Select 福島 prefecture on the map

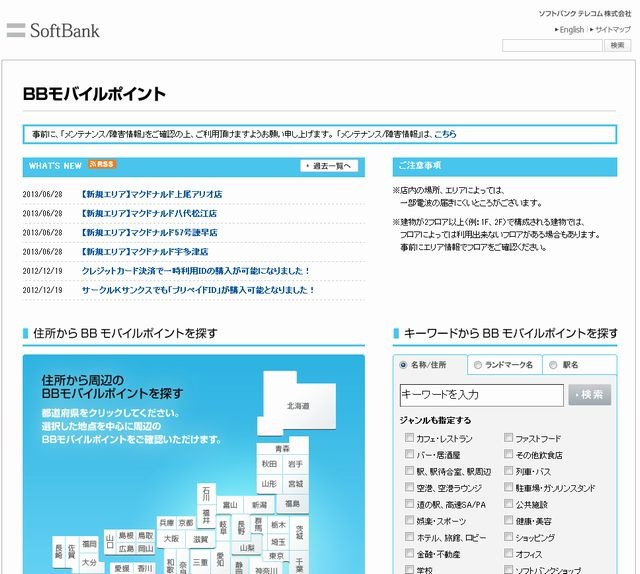[x=292, y=504]
